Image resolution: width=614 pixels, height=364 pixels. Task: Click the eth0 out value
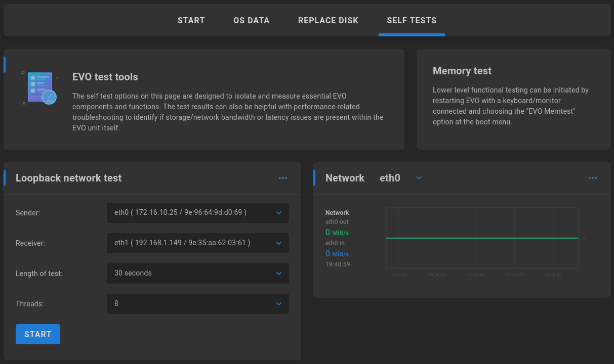coord(337,233)
